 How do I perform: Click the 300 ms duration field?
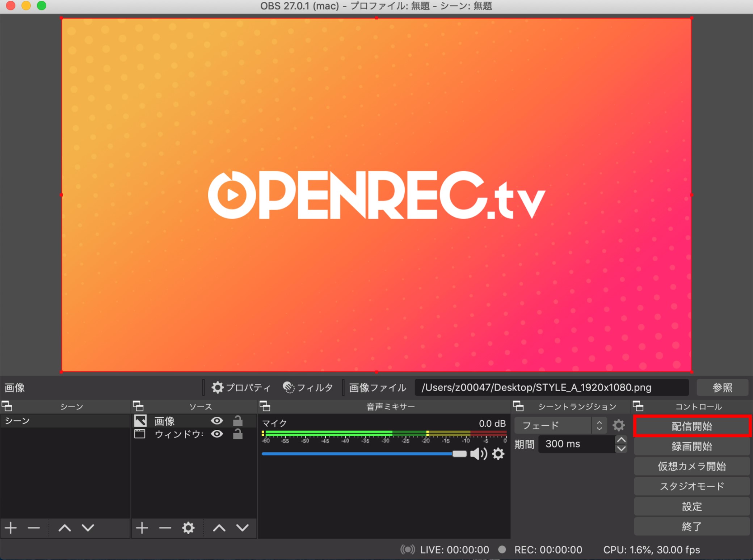coord(576,444)
